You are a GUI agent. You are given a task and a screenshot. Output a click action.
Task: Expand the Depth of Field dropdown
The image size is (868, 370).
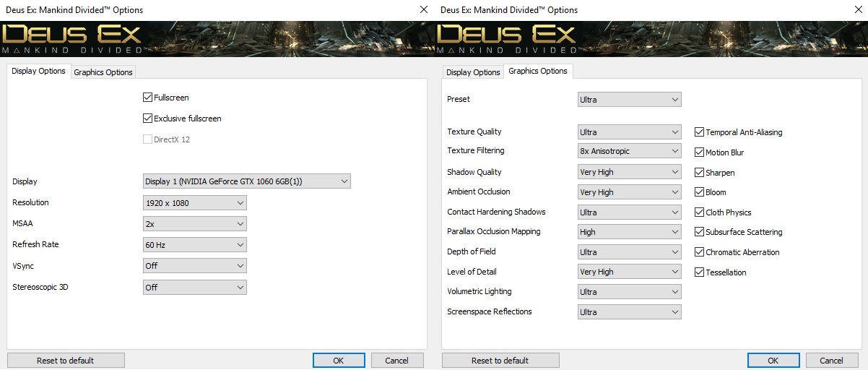click(x=630, y=252)
